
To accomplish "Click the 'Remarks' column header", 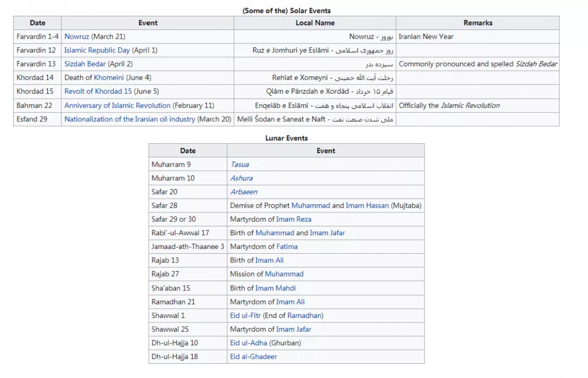I will (478, 23).
